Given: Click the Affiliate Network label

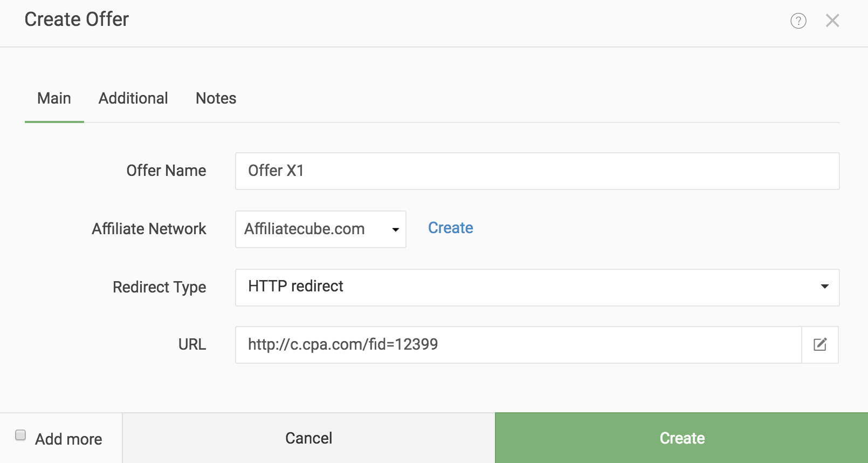Looking at the screenshot, I should pyautogui.click(x=149, y=229).
